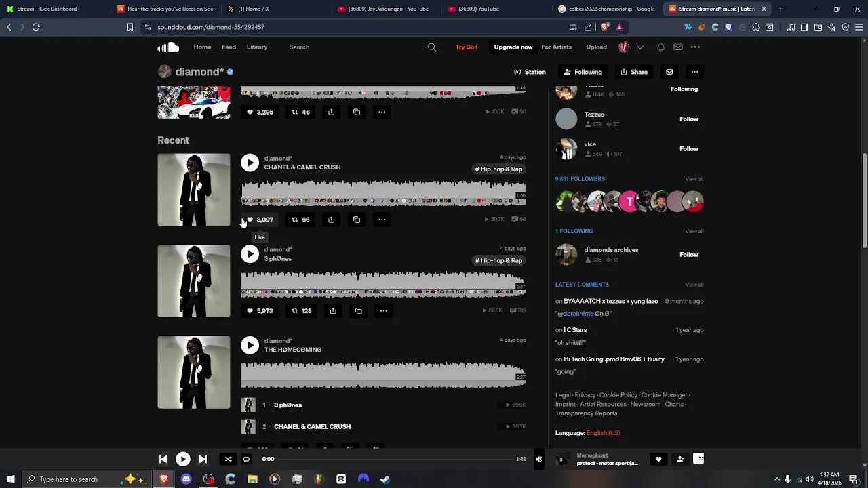Screen dimensions: 868x488
Task: Open the CHANEL & CAMEL CRUSH cover art
Action: [x=194, y=190]
